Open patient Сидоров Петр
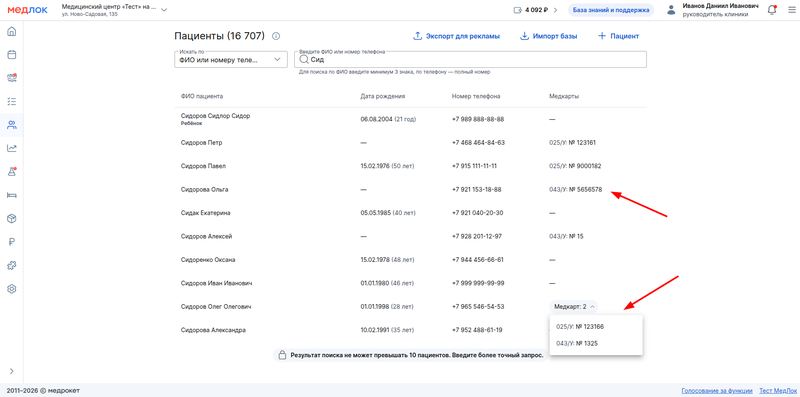The image size is (800, 397). tap(201, 143)
